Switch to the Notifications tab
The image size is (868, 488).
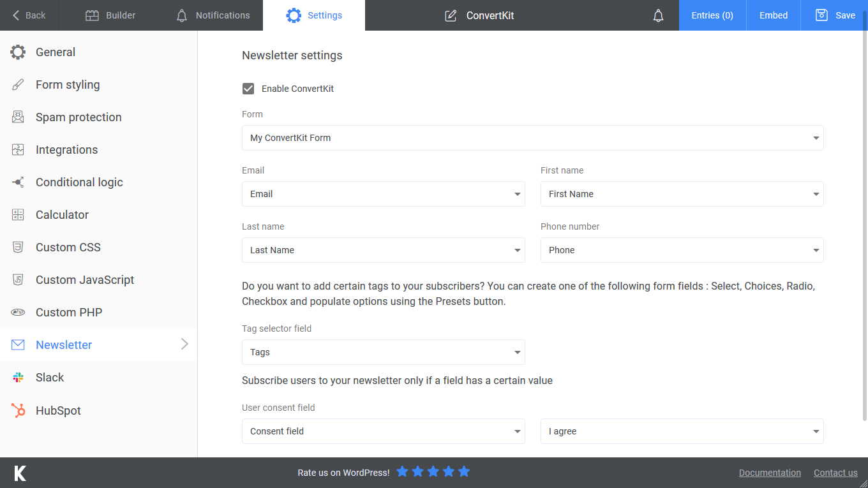pyautogui.click(x=213, y=15)
